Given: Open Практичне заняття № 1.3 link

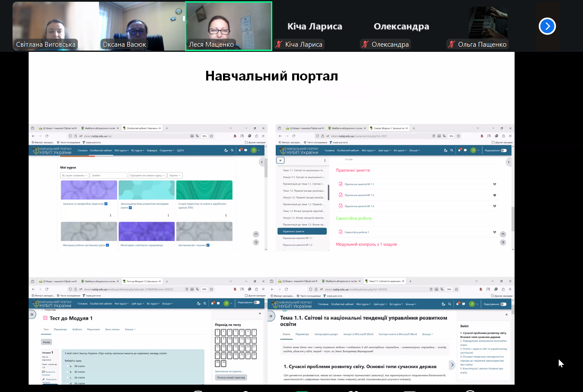Looking at the screenshot, I should pos(359,206).
